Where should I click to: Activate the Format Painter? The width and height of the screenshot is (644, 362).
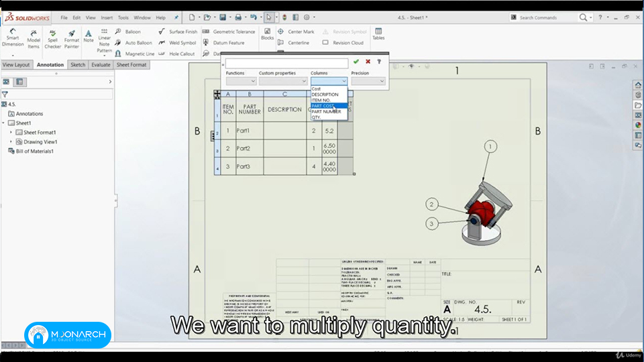pos(72,39)
